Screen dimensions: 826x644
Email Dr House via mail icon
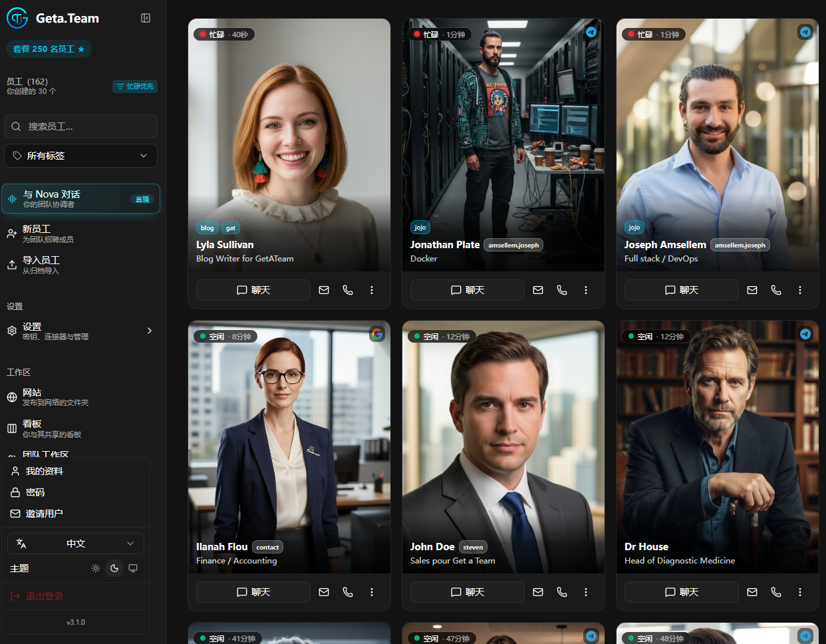752,592
